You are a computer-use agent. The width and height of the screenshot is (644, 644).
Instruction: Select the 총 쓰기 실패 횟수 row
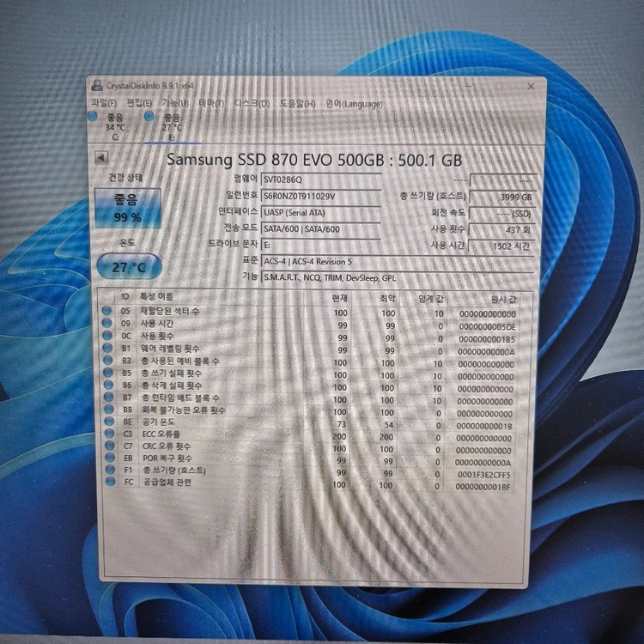[310, 374]
